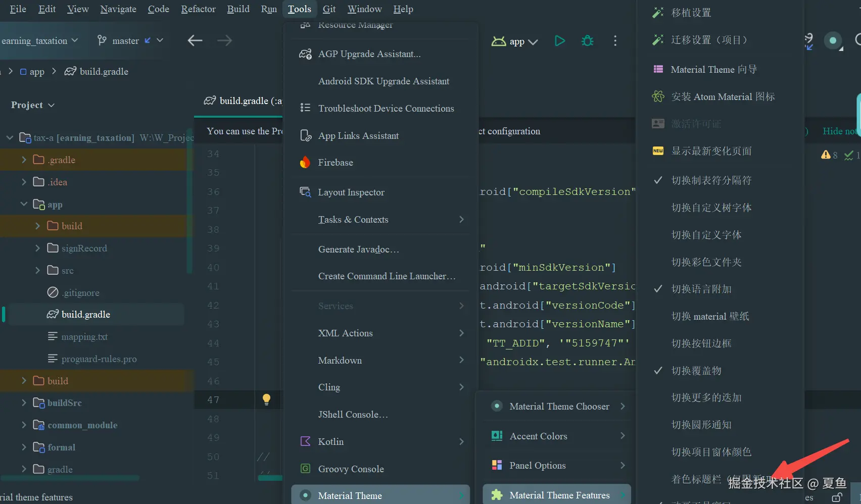Screen dimensions: 861x504
Task: Show intention actions via the lightbulb icon
Action: point(266,399)
